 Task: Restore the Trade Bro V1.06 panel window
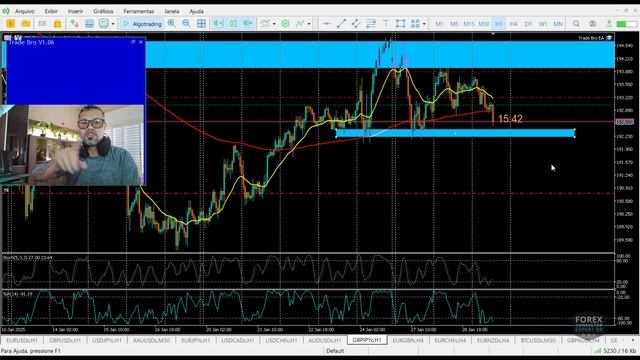(133, 42)
